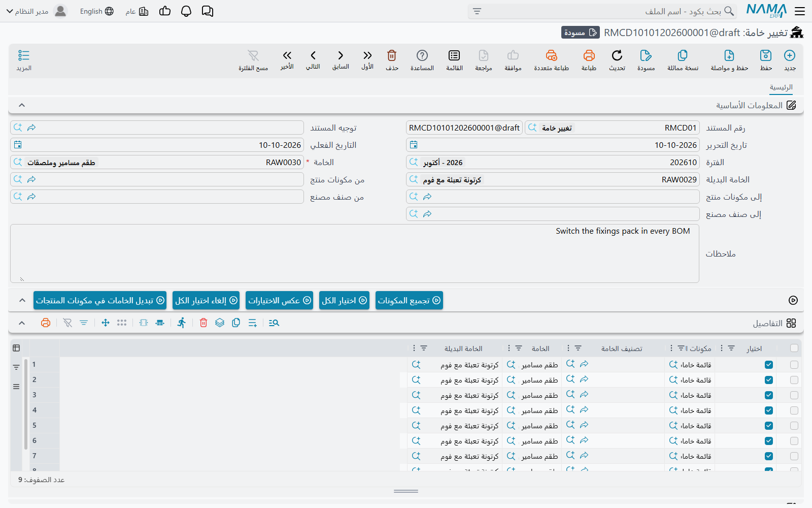Collapse the action buttons panel chevron

22,300
